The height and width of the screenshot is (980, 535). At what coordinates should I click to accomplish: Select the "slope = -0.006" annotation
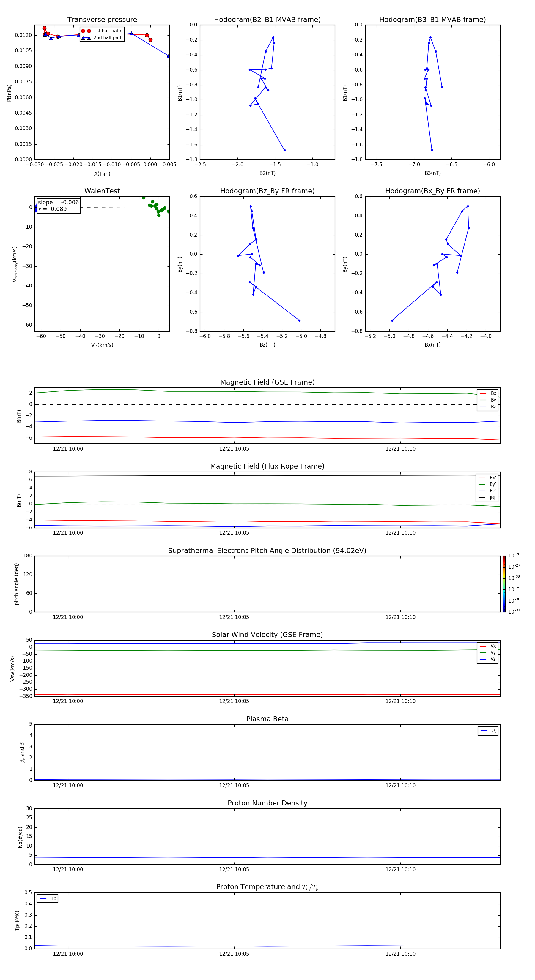pyautogui.click(x=58, y=203)
